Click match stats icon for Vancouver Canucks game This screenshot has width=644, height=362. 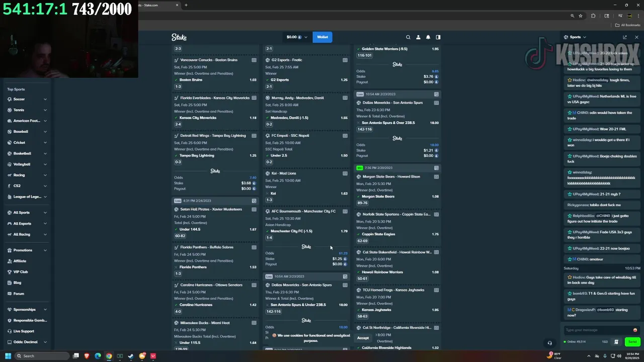point(254,60)
